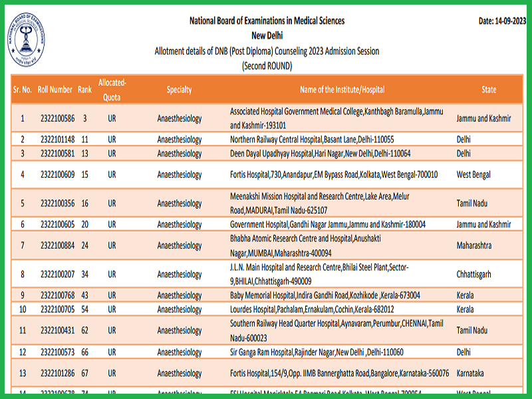Click 'J.L.N. Main Hospital' Bhilai cell
This screenshot has width=532, height=399.
click(319, 274)
